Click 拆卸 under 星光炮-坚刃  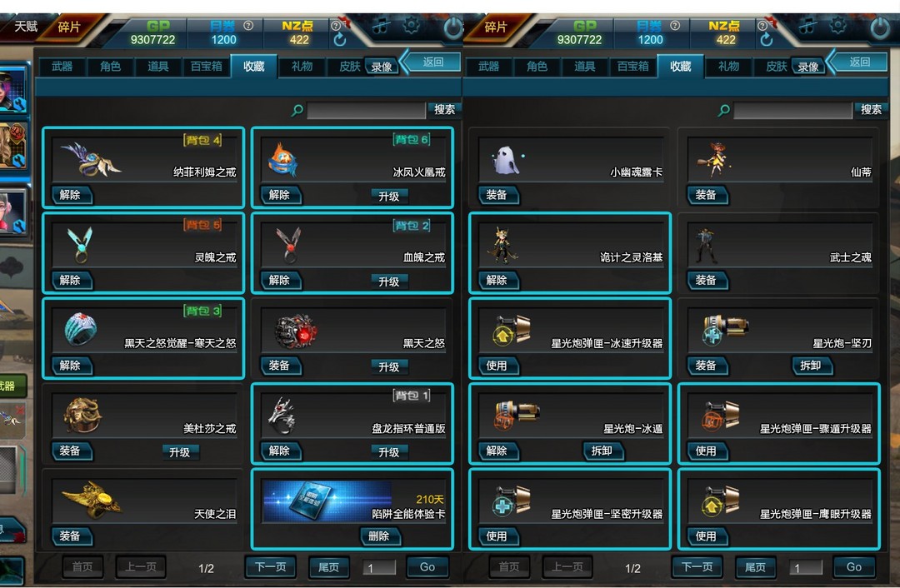pyautogui.click(x=811, y=366)
